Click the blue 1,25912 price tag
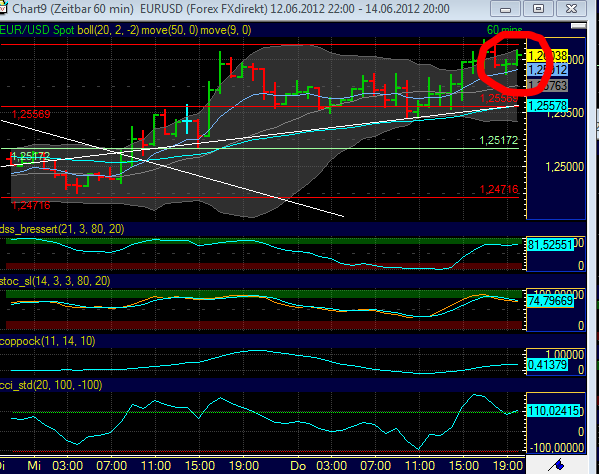 pyautogui.click(x=547, y=70)
